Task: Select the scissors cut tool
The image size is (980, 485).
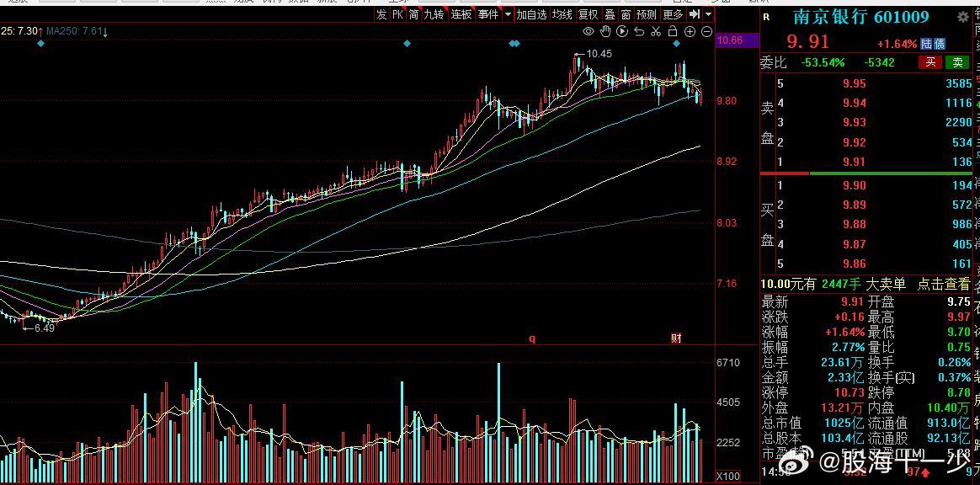Action: point(656,31)
